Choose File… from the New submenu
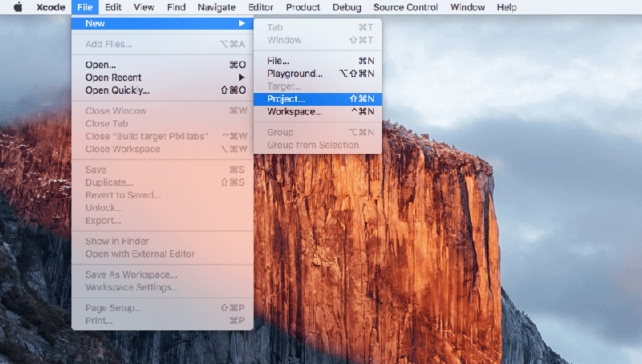 [278, 61]
